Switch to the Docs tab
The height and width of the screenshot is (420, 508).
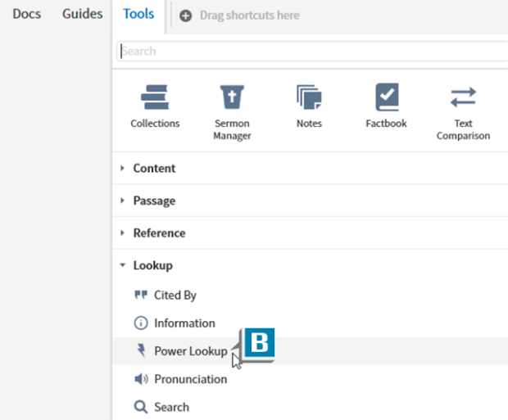pyautogui.click(x=27, y=14)
